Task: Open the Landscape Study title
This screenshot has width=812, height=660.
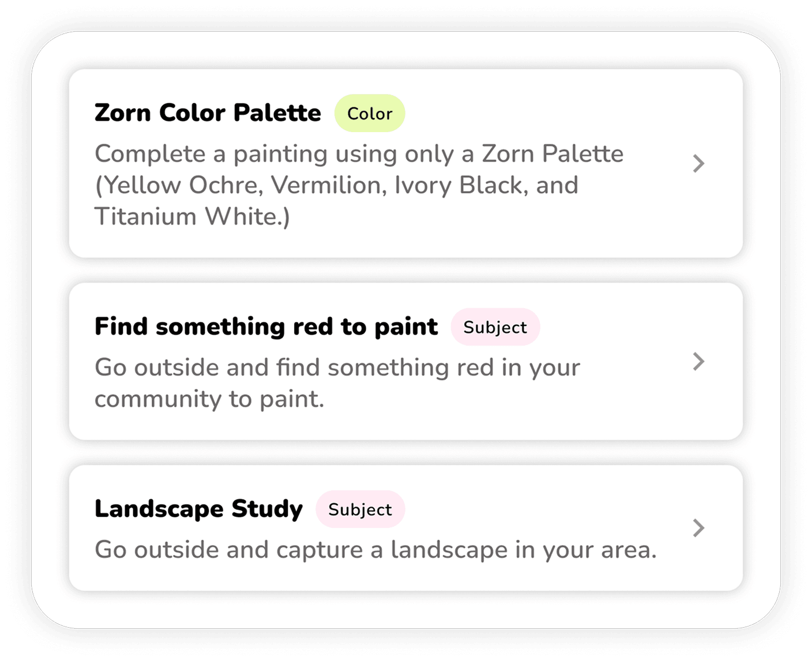Action: tap(198, 509)
